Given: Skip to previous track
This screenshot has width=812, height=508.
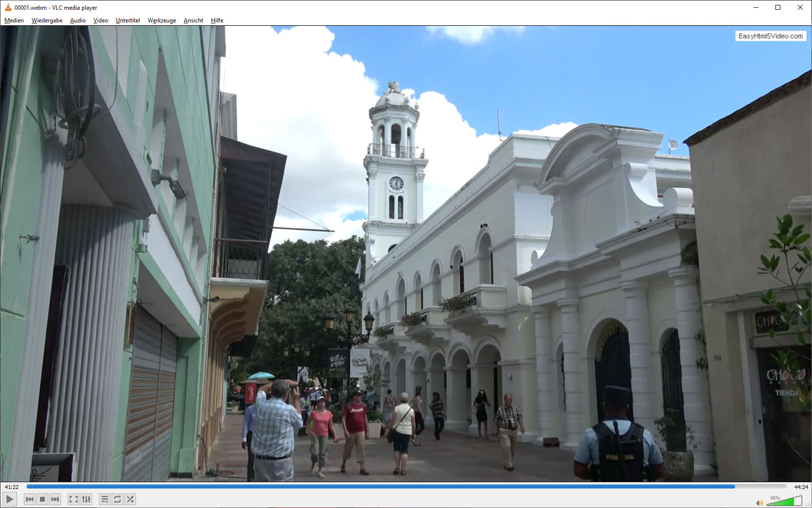Looking at the screenshot, I should (x=30, y=499).
